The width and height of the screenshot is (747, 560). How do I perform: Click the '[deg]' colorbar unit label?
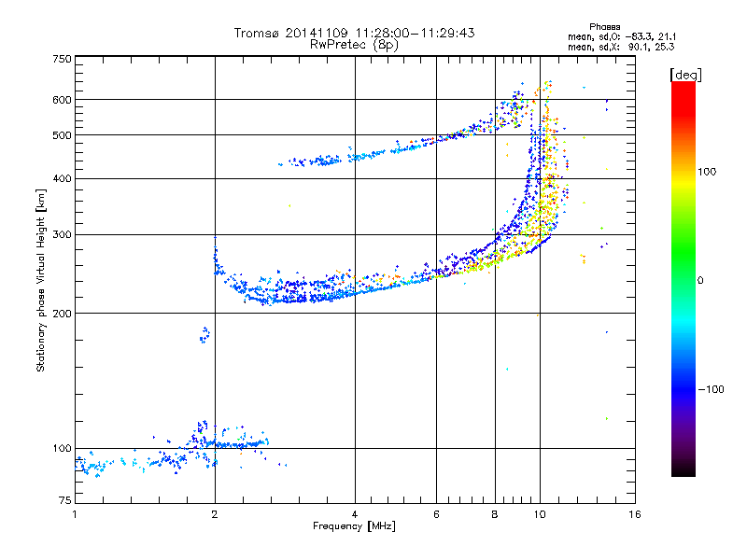pos(685,75)
